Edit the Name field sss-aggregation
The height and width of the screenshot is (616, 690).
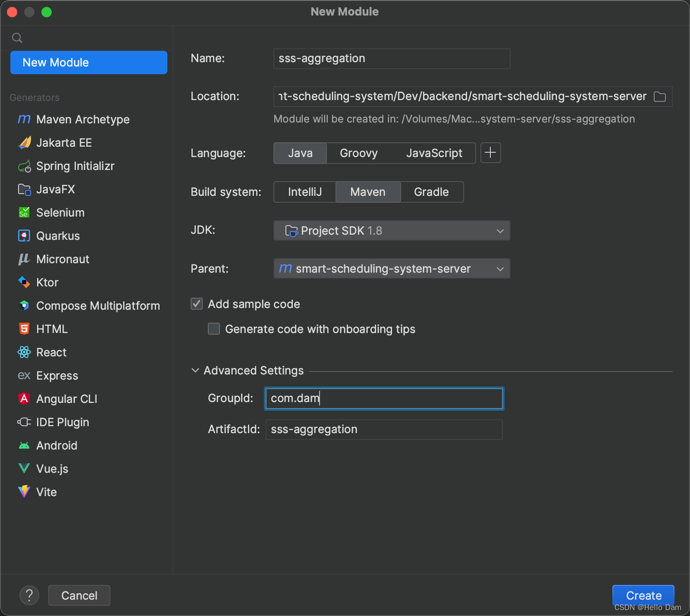392,58
